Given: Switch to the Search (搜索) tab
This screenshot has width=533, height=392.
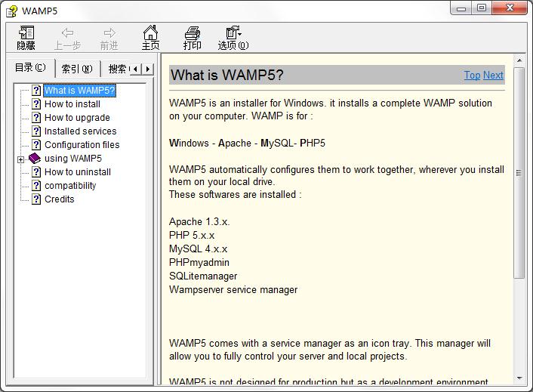Looking at the screenshot, I should (117, 69).
